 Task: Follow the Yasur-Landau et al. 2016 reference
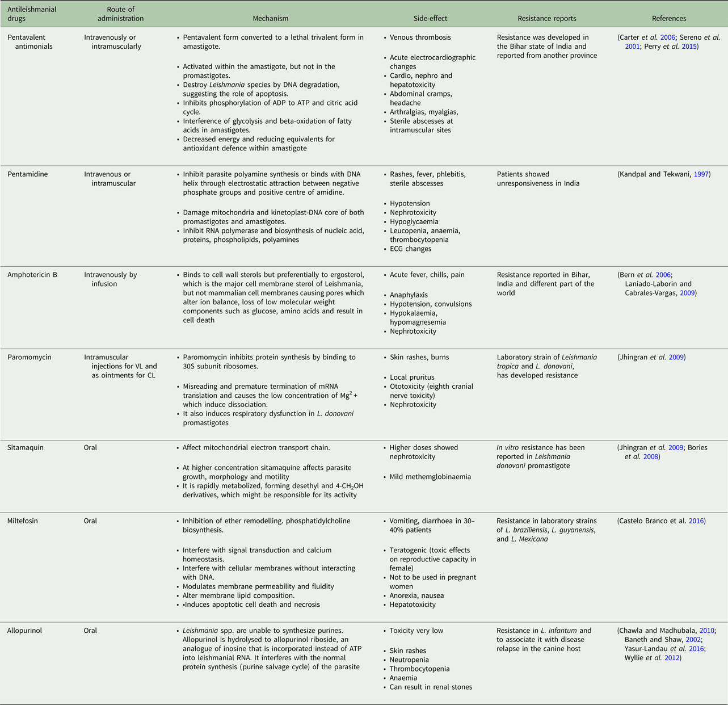coord(695,649)
